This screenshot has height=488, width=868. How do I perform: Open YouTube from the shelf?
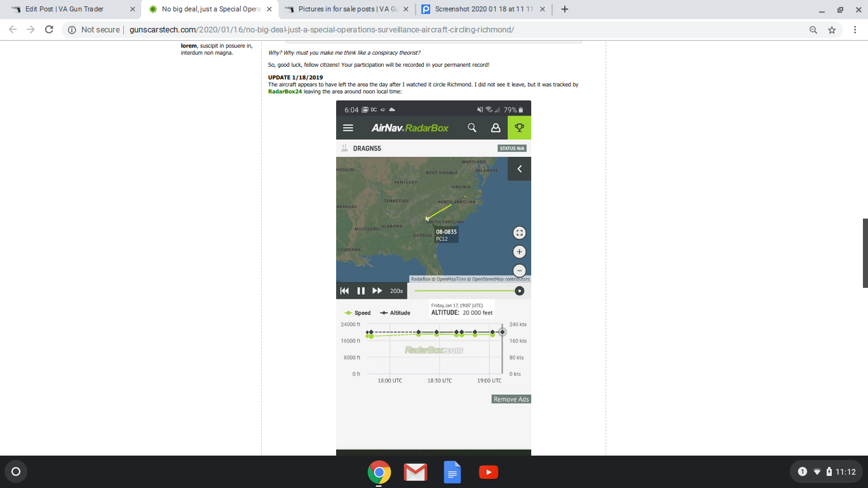click(x=489, y=472)
